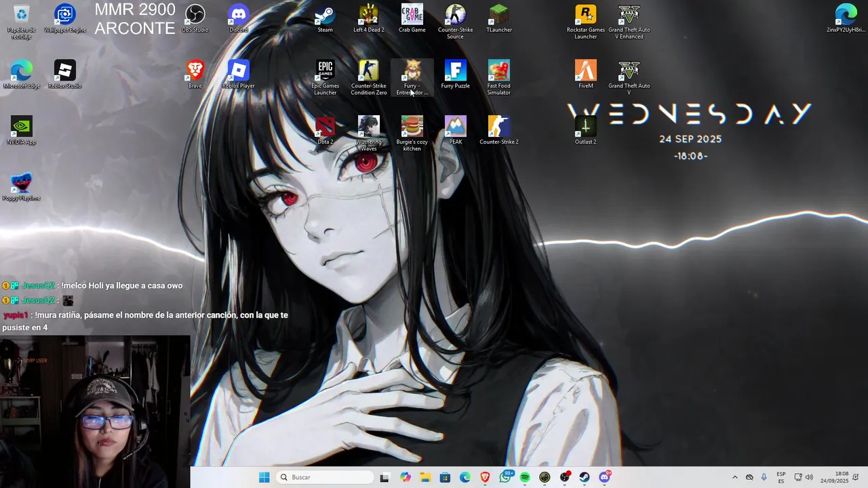This screenshot has width=868, height=488.
Task: Select Counter-Strike Condition Zero shortcut
Action: (x=369, y=78)
